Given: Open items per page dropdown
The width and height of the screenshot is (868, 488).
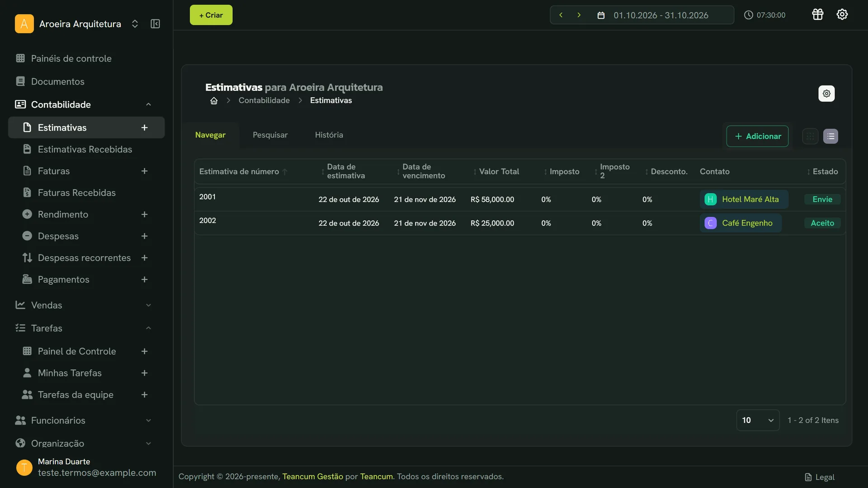Looking at the screenshot, I should tap(758, 420).
